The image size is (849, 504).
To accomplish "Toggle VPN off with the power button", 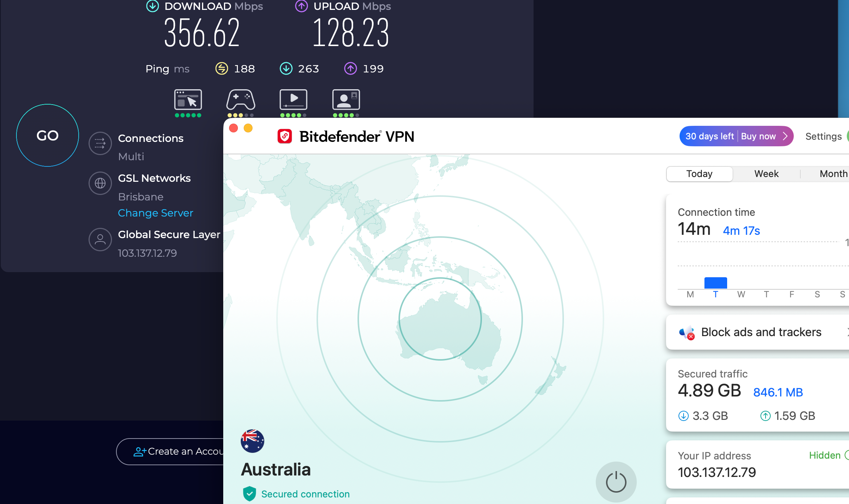I will [x=616, y=482].
